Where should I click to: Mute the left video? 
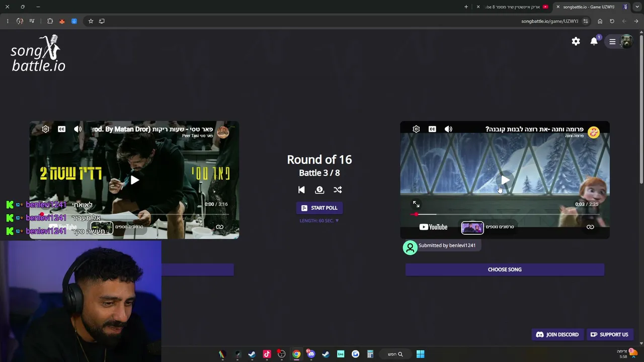[77, 129]
